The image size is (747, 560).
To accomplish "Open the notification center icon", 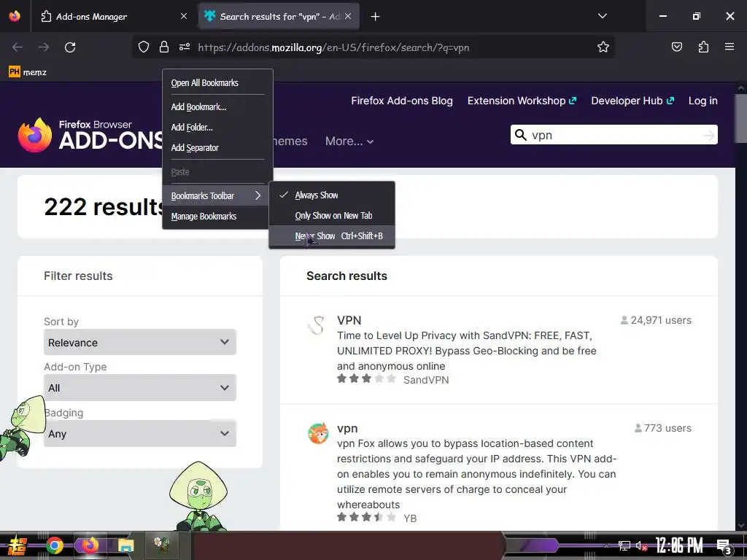I will pos(724,546).
